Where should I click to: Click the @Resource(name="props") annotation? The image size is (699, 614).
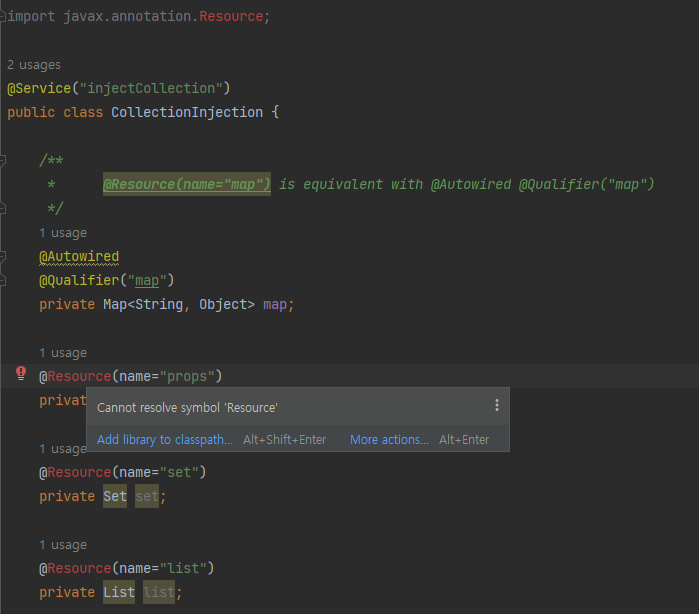pyautogui.click(x=131, y=376)
